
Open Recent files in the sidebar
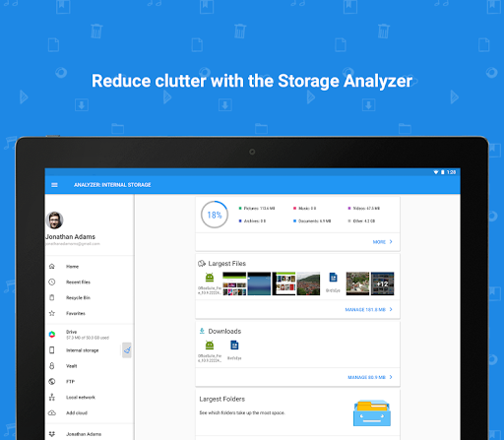coord(90,283)
